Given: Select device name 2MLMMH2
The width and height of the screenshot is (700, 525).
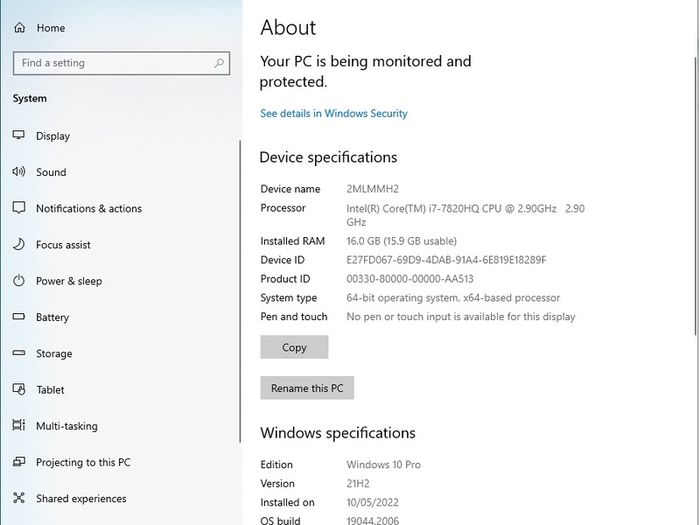Looking at the screenshot, I should (372, 189).
